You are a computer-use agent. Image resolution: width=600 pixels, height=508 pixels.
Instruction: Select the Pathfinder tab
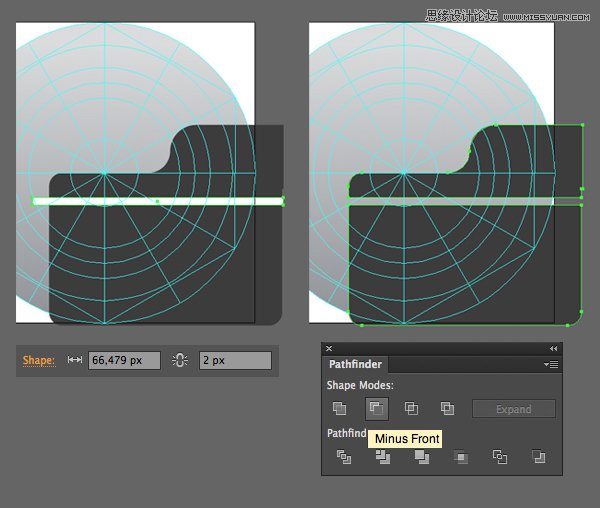pos(355,364)
